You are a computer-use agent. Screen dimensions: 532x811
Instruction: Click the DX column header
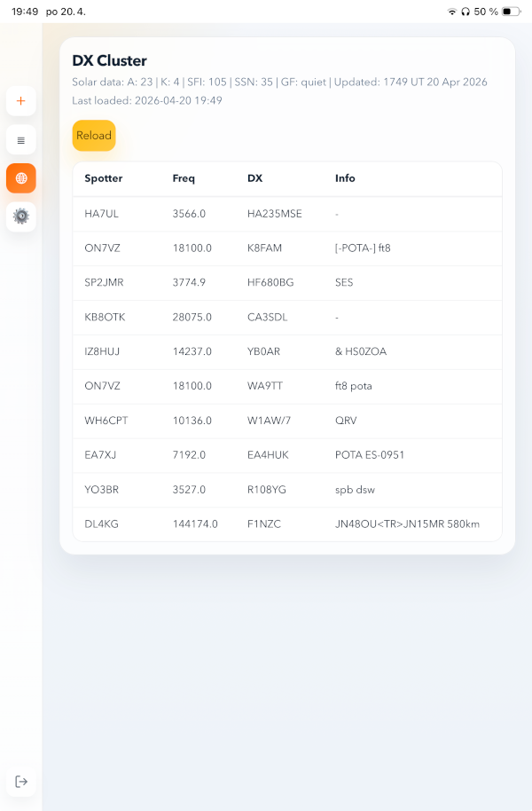coord(254,178)
